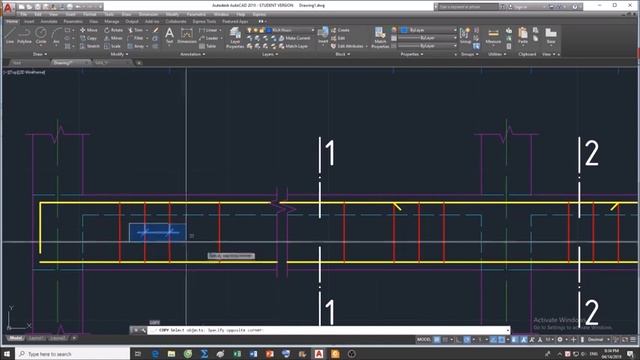Click the Dimension tool
This screenshot has width=640, height=360.
(187, 36)
